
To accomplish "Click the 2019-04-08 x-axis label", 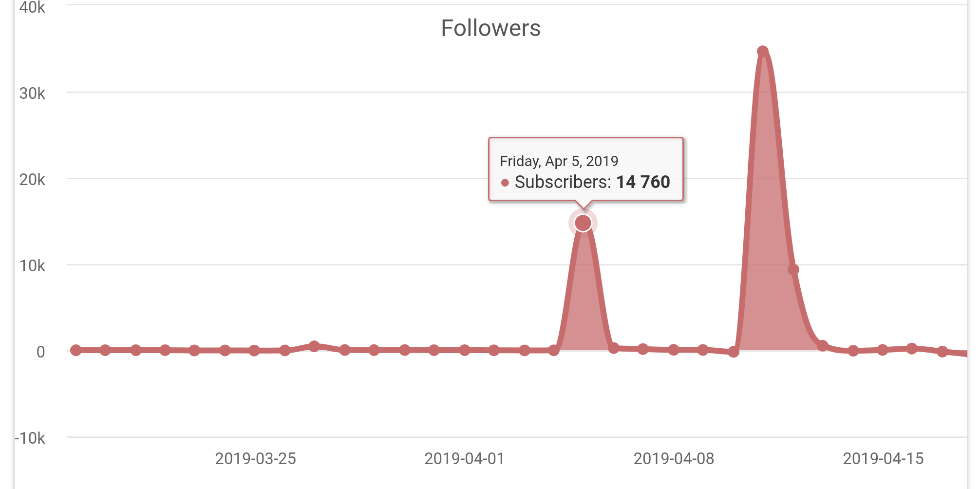I will 674,459.
